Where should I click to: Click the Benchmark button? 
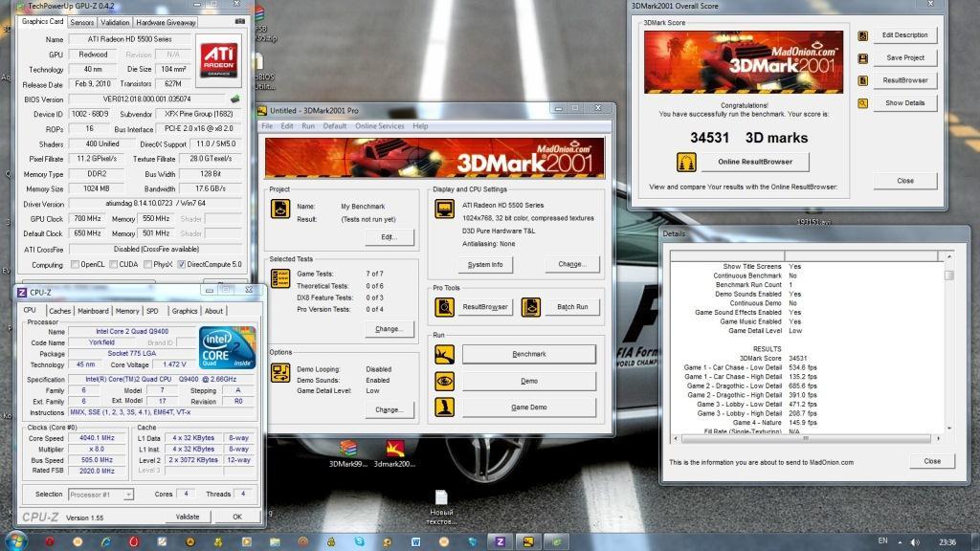(x=528, y=354)
